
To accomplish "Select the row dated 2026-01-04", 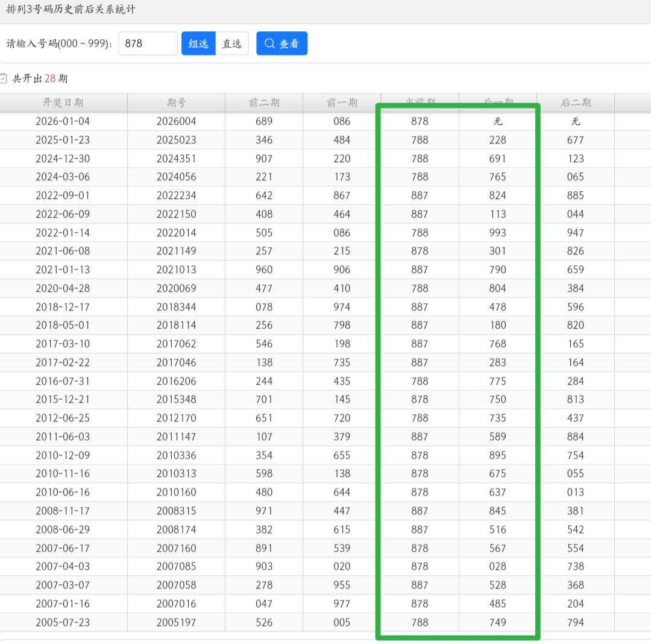I will click(63, 121).
